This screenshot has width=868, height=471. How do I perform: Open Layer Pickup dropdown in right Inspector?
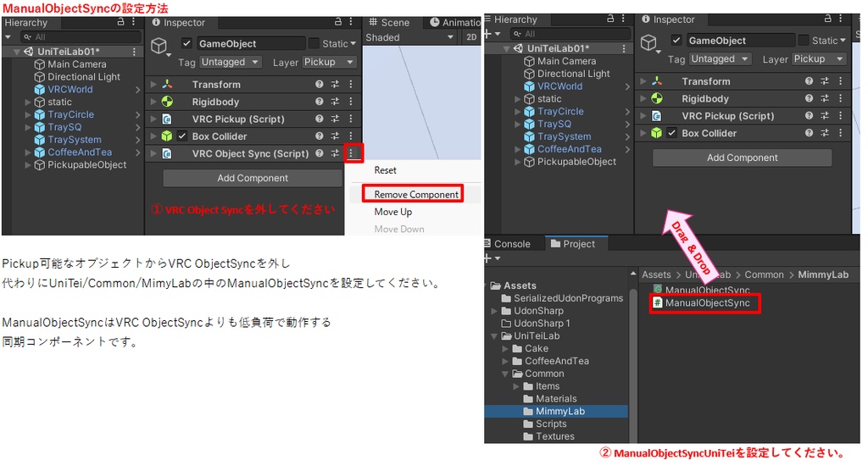pyautogui.click(x=820, y=58)
